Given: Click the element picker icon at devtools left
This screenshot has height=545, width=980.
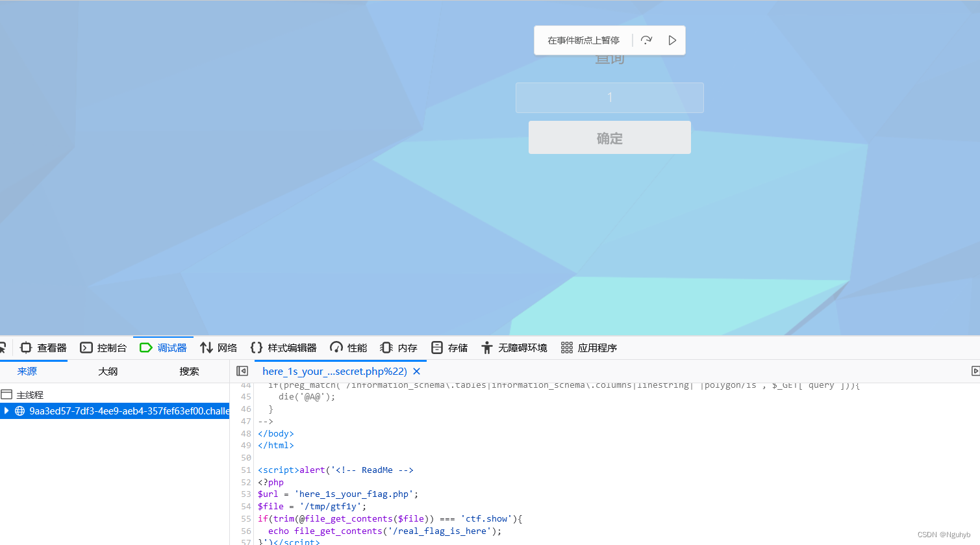Looking at the screenshot, I should (x=3, y=348).
